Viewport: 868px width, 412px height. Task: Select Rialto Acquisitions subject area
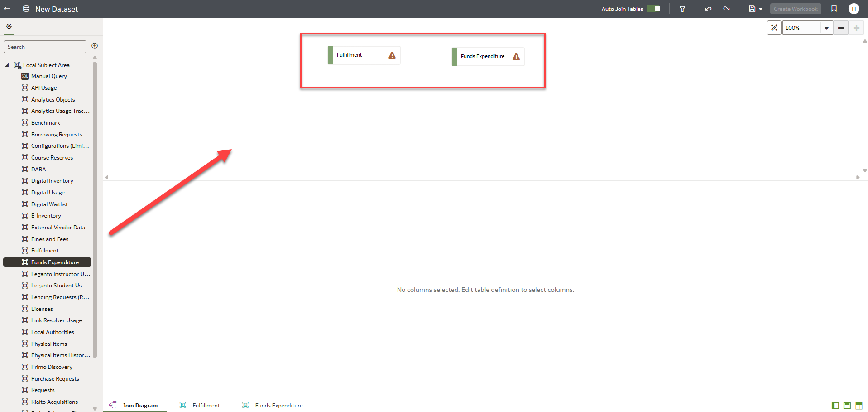tap(54, 402)
